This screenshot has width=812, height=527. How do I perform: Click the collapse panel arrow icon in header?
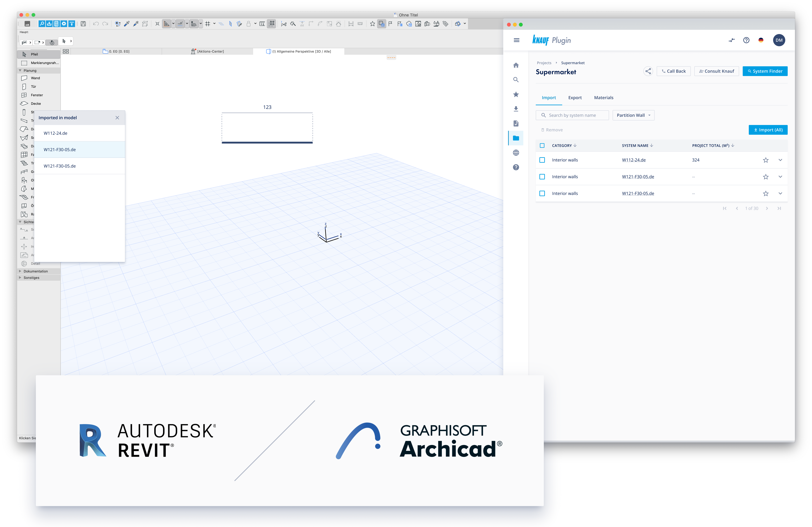pyautogui.click(x=731, y=40)
